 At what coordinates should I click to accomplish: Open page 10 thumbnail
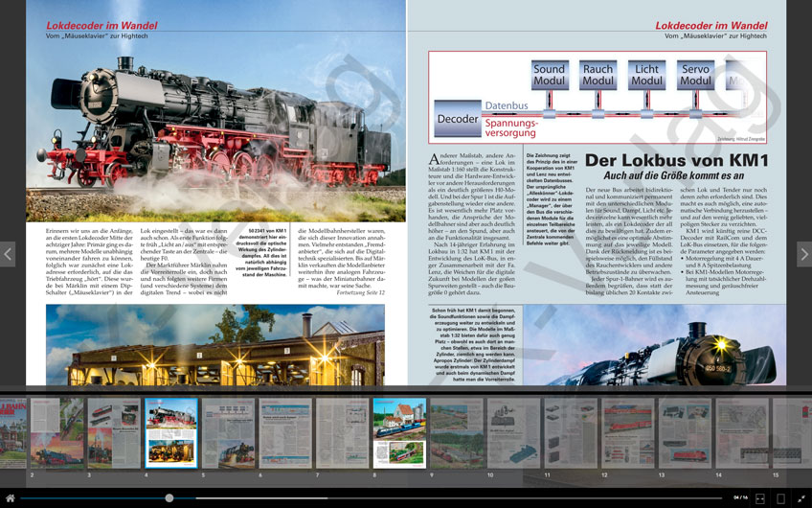[x=513, y=433]
